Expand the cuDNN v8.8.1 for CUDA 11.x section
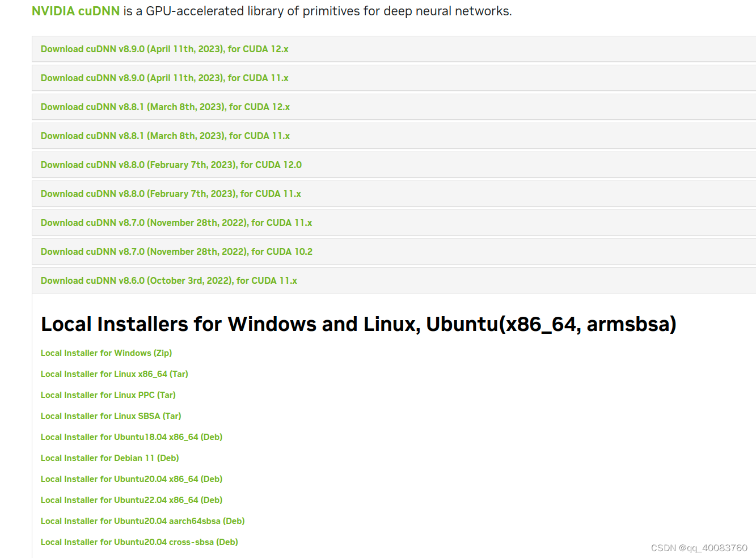This screenshot has height=558, width=756. click(x=165, y=136)
